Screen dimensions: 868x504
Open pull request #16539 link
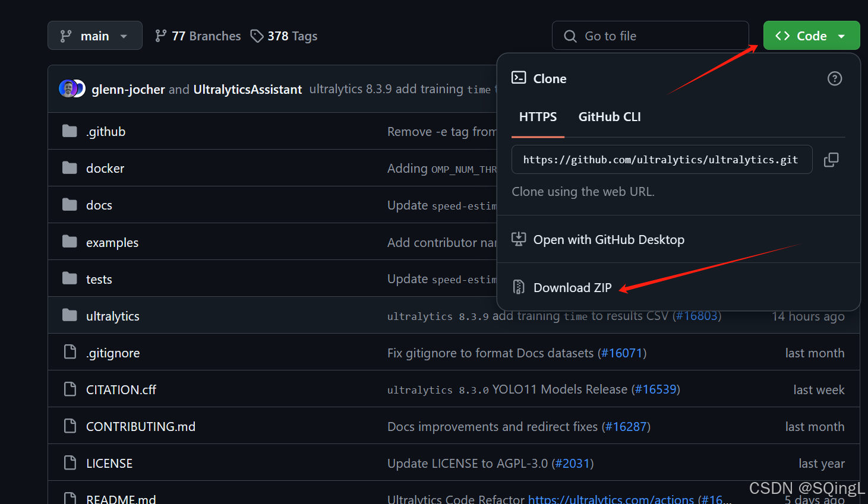click(x=656, y=389)
